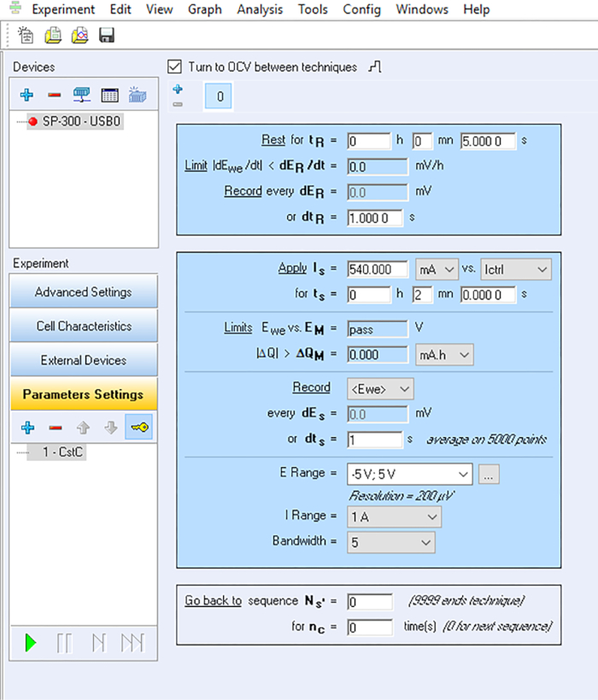Click the step waveform icon near OCV

pyautogui.click(x=375, y=67)
